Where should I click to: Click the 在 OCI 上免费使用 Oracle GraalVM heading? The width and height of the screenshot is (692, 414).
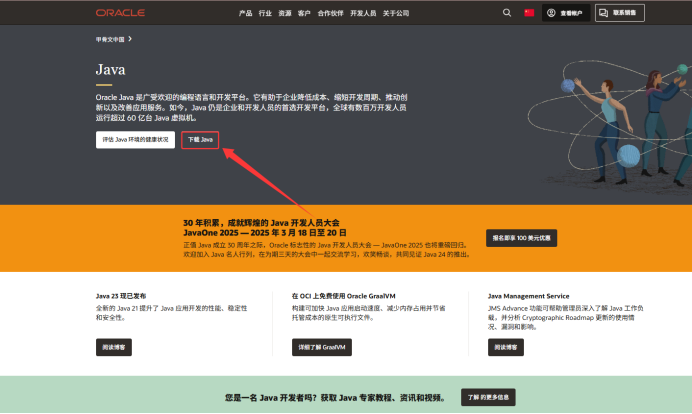tap(343, 296)
